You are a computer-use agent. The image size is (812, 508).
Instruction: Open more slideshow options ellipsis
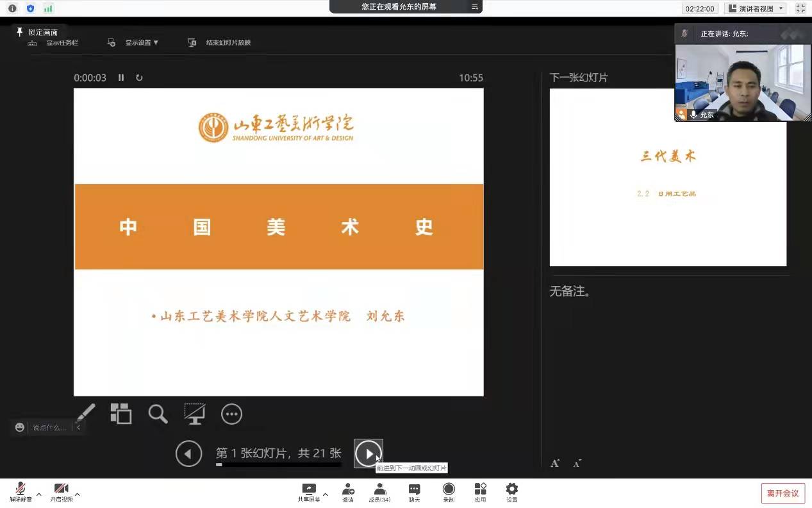231,414
